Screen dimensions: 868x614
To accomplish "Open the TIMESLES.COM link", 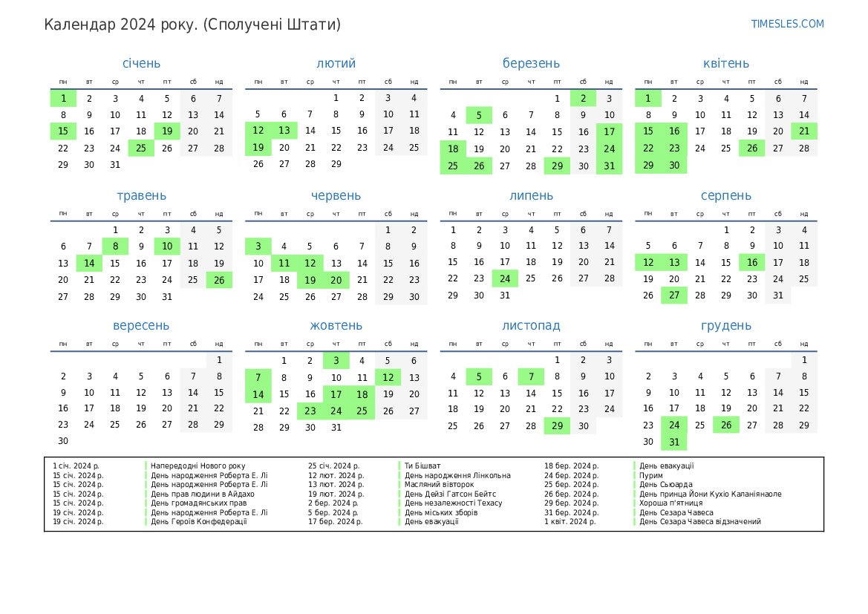I will [x=787, y=24].
